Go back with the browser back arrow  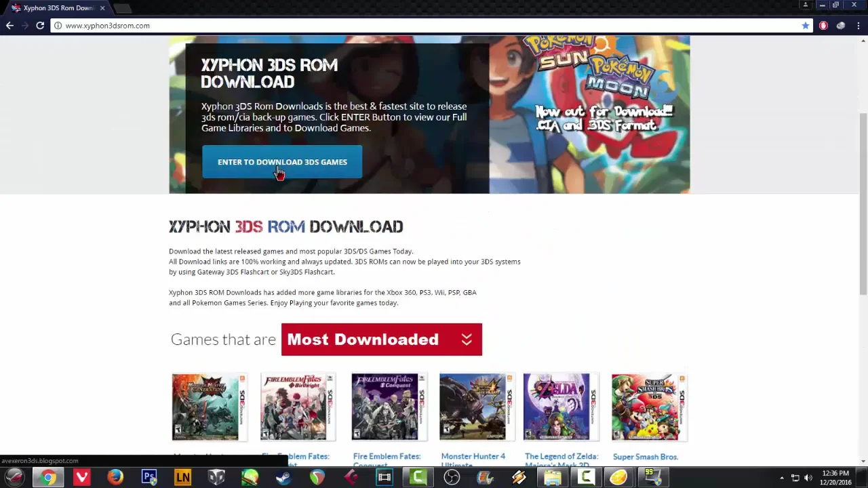click(9, 26)
